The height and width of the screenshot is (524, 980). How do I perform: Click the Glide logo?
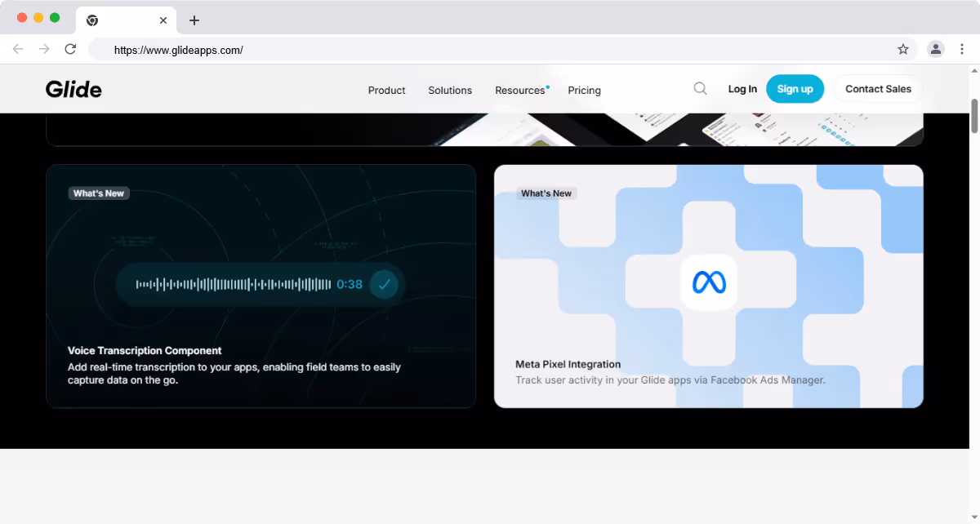point(73,89)
